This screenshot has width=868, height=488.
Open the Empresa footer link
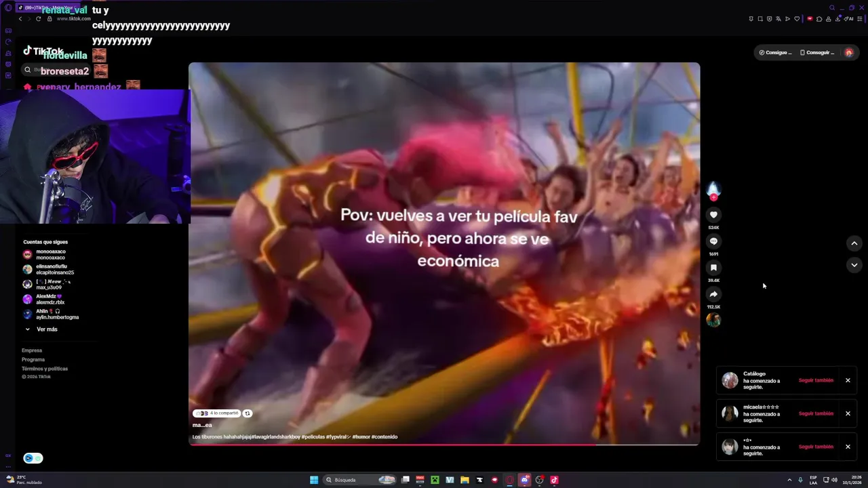pyautogui.click(x=32, y=350)
